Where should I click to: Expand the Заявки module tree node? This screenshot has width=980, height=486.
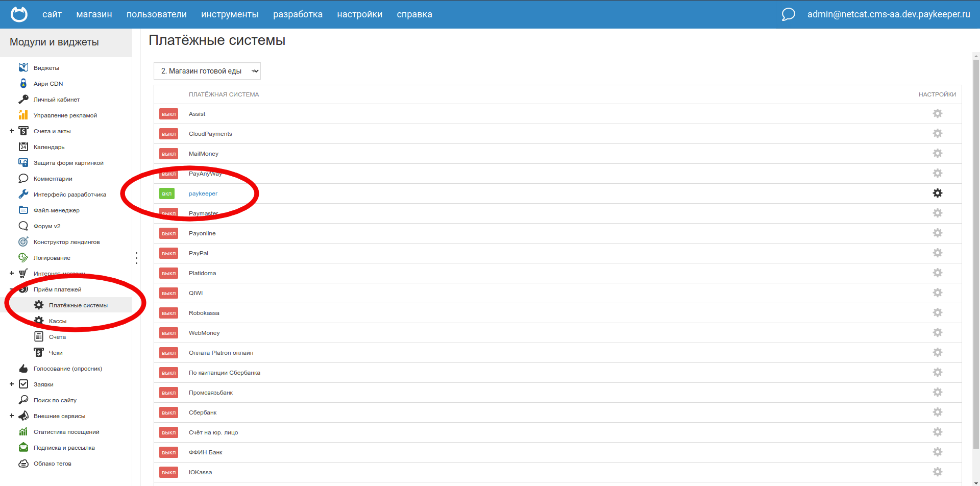click(12, 384)
